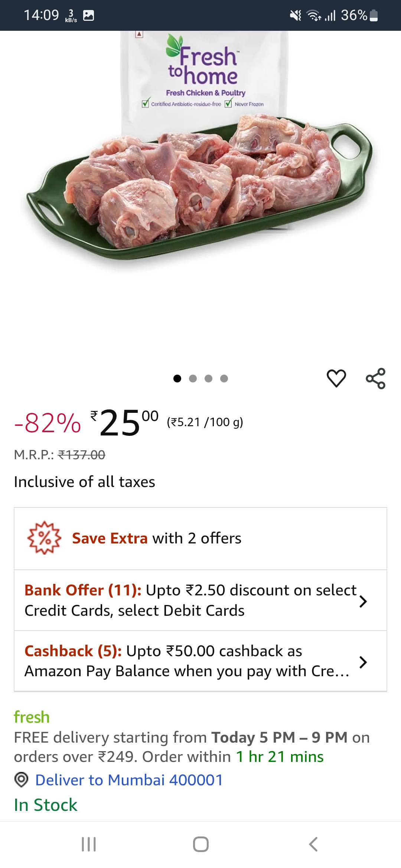The image size is (401, 868).
Task: Tap the share icon
Action: (375, 378)
